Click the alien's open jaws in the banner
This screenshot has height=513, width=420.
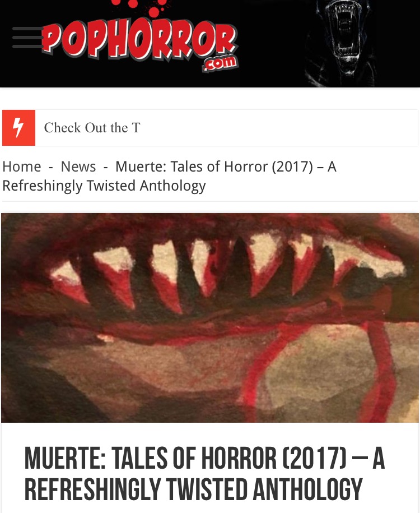point(342,30)
